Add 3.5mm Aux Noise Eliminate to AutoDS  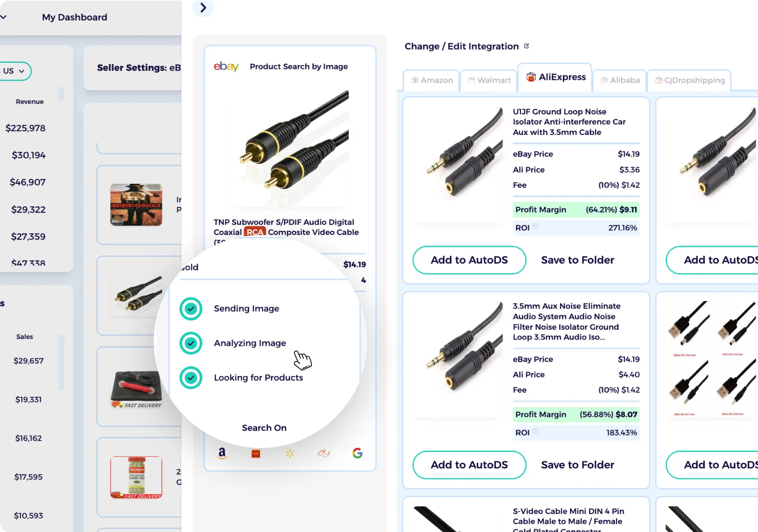point(469,464)
